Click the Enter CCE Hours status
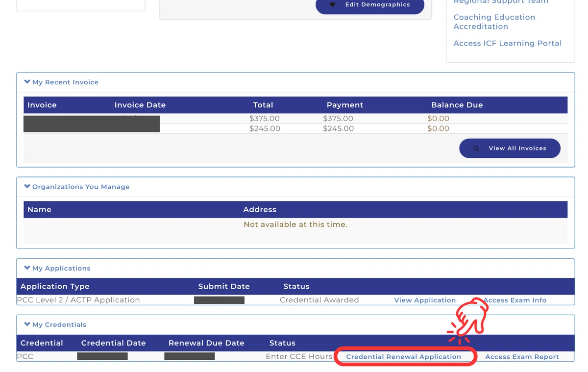The image size is (588, 372). (x=299, y=356)
